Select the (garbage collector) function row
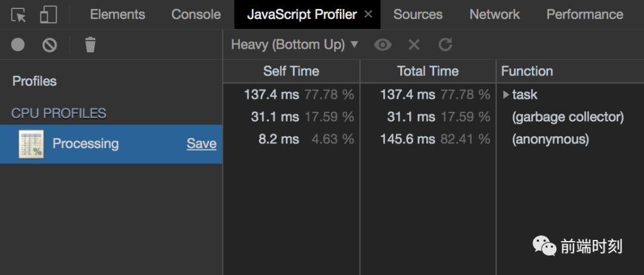Screen dimensions: 644x275 [x=568, y=117]
